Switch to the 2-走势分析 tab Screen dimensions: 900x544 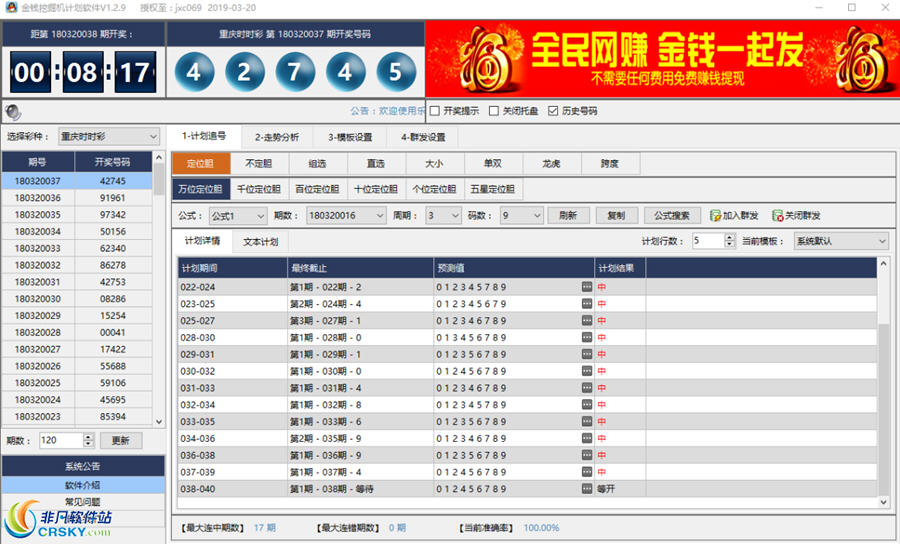coord(277,137)
